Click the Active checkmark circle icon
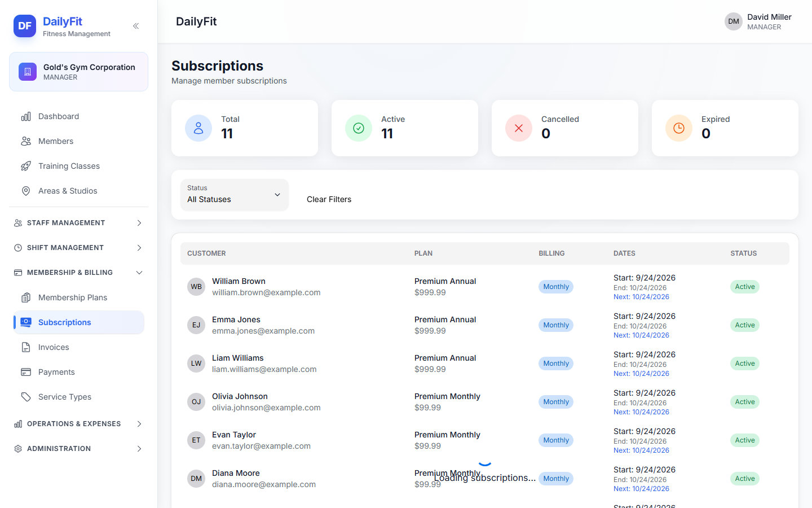Image resolution: width=812 pixels, height=508 pixels. 359,128
